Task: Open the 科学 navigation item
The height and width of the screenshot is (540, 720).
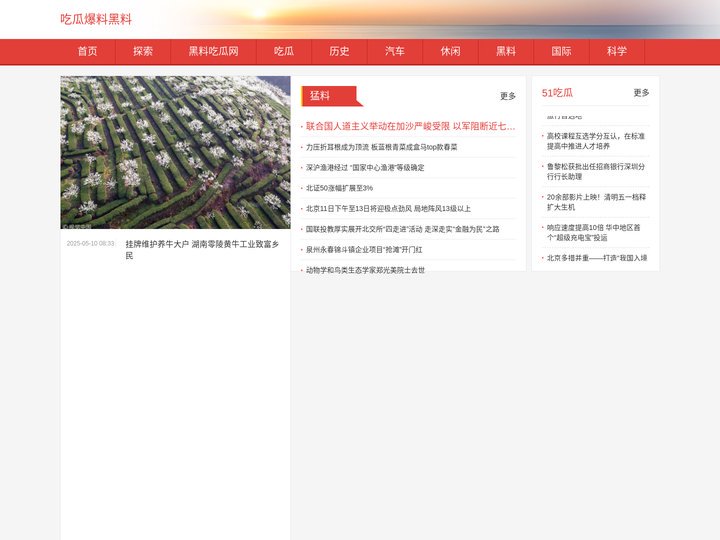Action: pos(617,51)
